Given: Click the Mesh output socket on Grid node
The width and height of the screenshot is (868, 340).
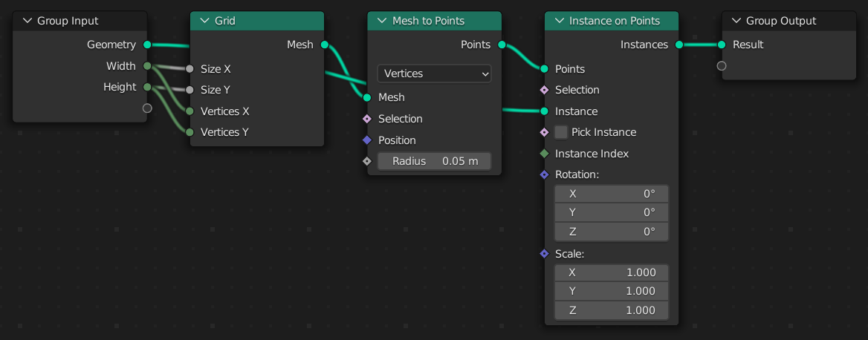Looking at the screenshot, I should pyautogui.click(x=325, y=45).
